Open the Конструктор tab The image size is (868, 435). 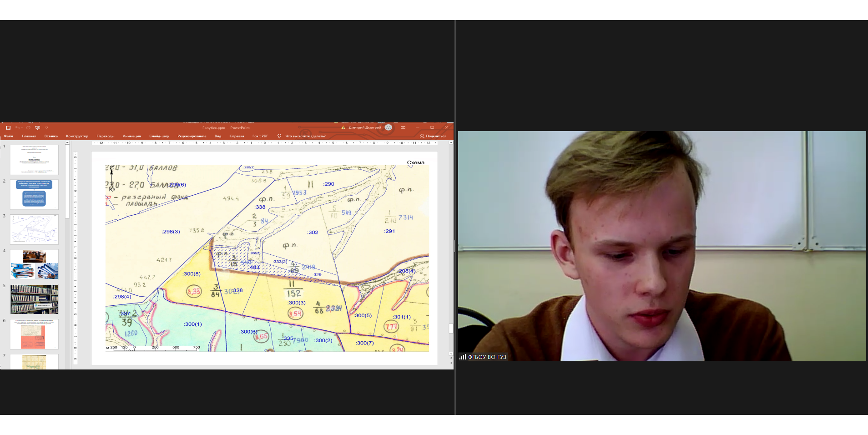[x=77, y=136]
